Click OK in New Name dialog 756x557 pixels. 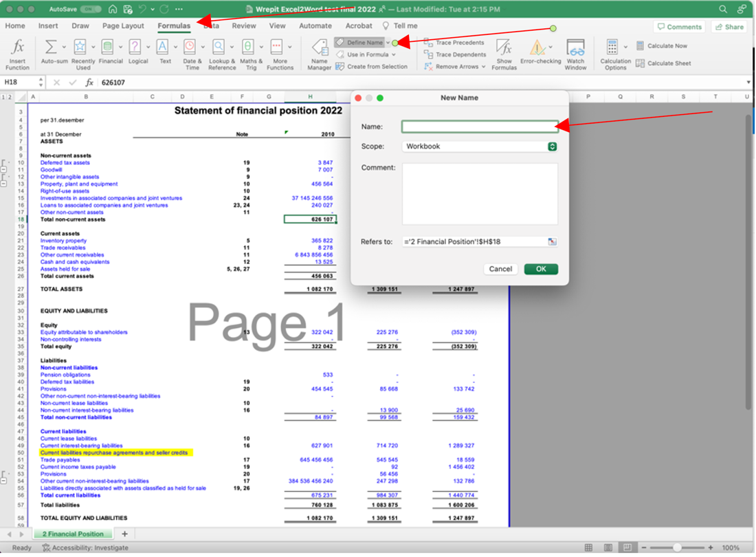click(x=541, y=269)
